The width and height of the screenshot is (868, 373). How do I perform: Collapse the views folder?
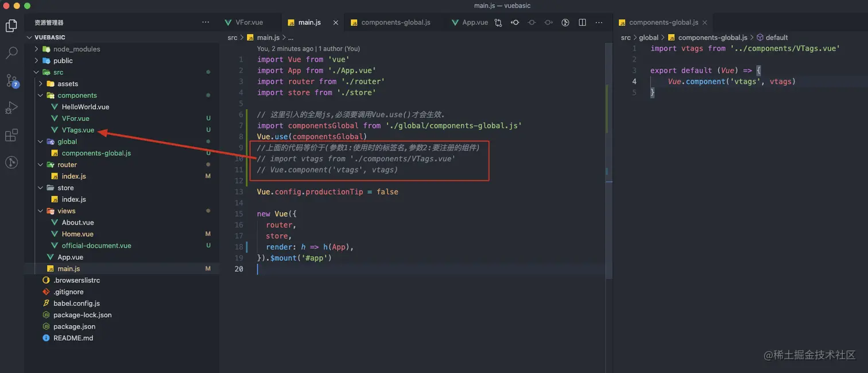click(x=67, y=211)
